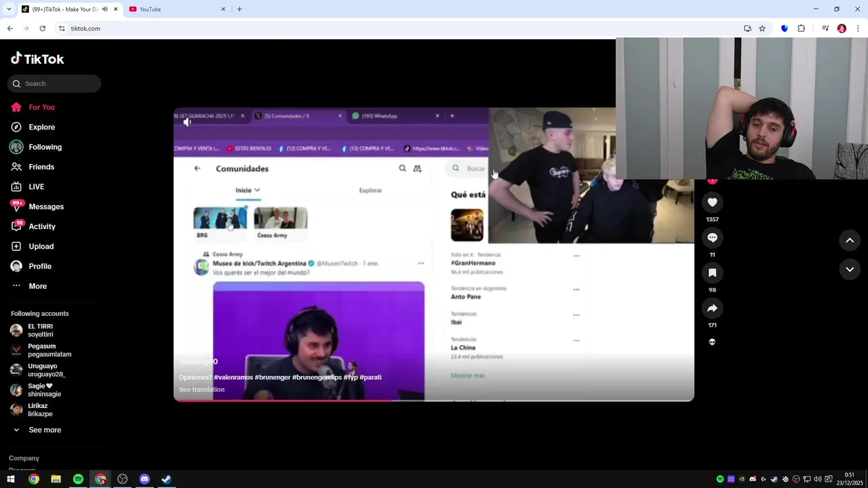Open Chrome media controls

[825, 28]
